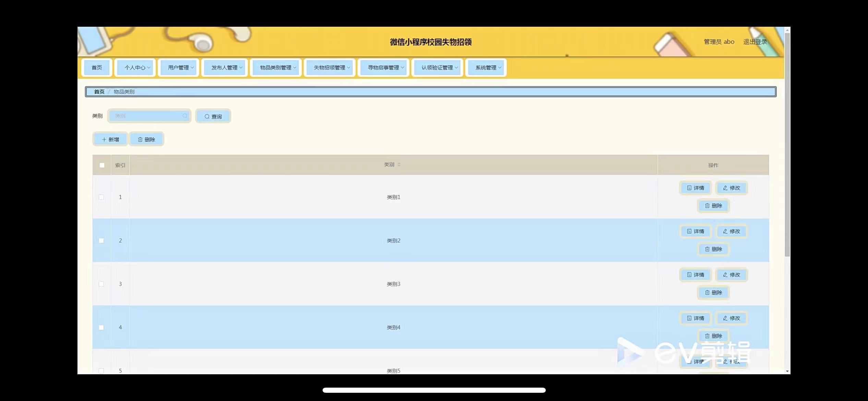
Task: Click the plus icon on 新增 button
Action: [104, 139]
